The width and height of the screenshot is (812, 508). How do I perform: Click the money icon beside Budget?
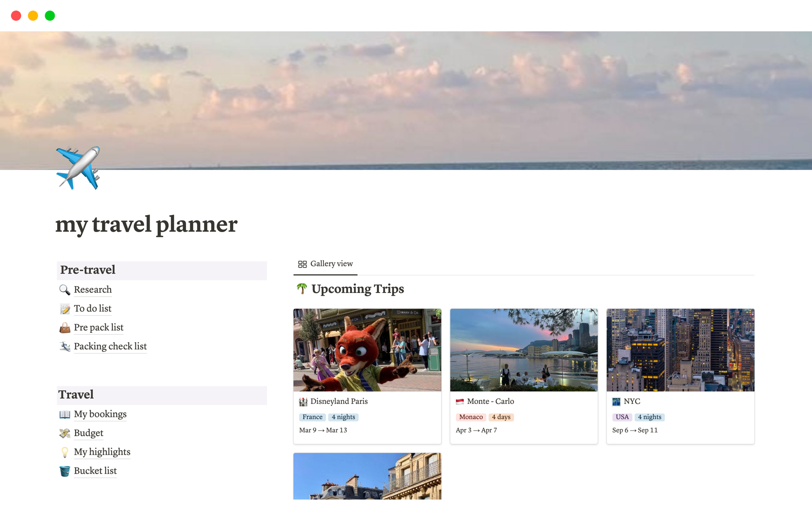pos(64,433)
